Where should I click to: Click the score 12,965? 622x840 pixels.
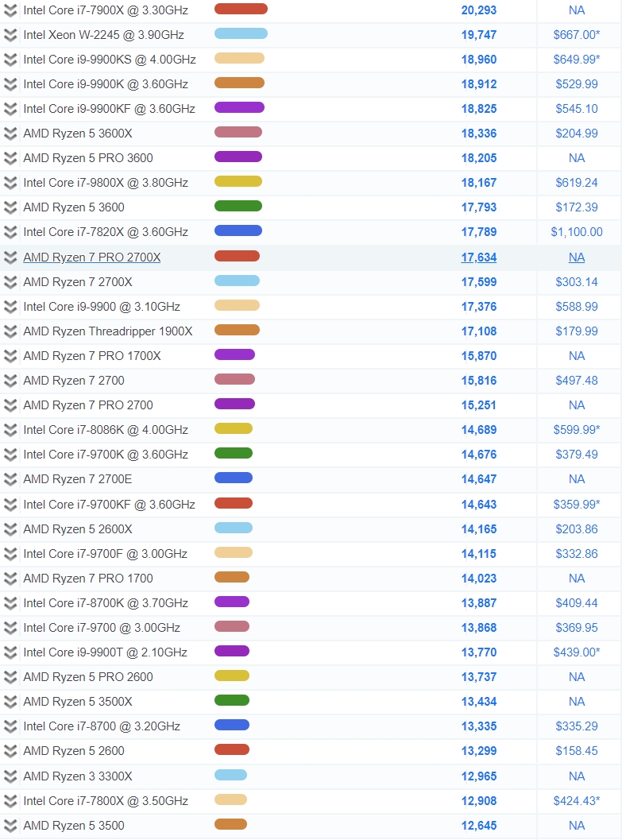[x=479, y=776]
